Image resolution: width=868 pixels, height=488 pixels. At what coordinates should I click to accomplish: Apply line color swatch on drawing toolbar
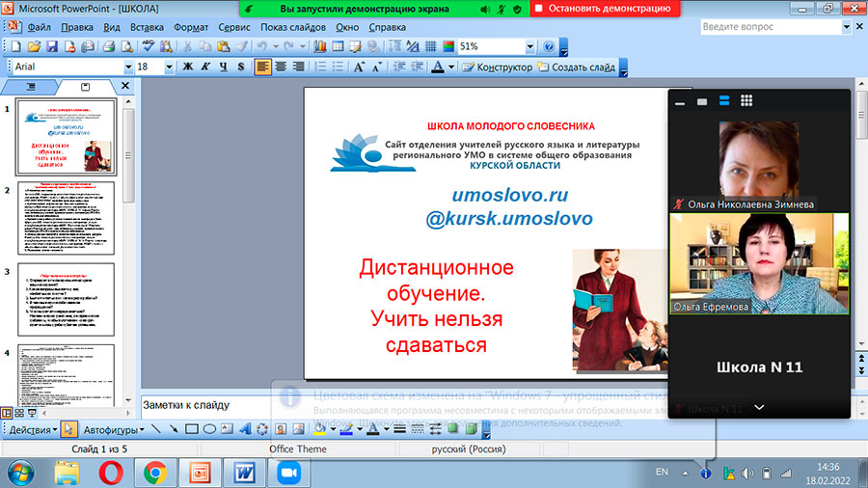[x=346, y=429]
